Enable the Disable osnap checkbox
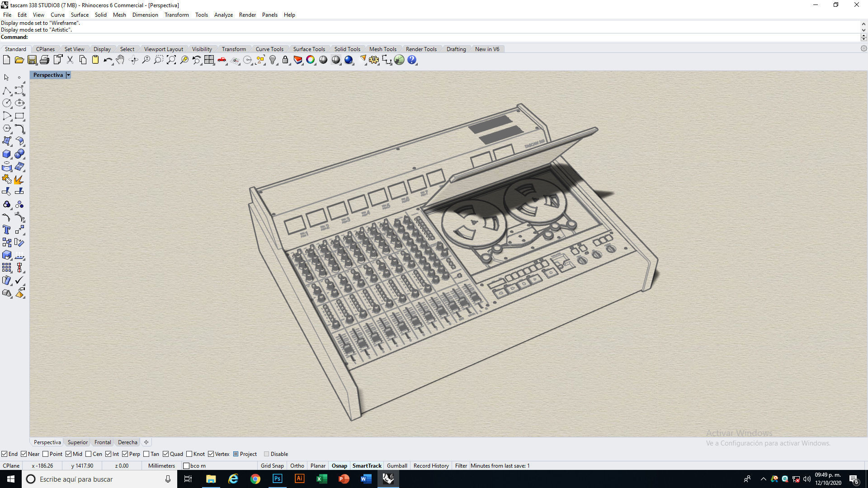Viewport: 868px width, 488px height. click(x=266, y=454)
